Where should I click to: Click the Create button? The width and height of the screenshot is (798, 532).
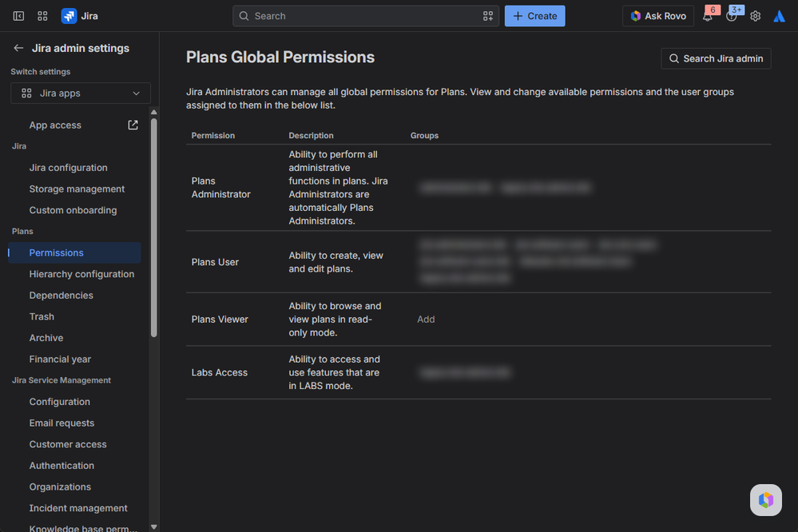click(534, 16)
